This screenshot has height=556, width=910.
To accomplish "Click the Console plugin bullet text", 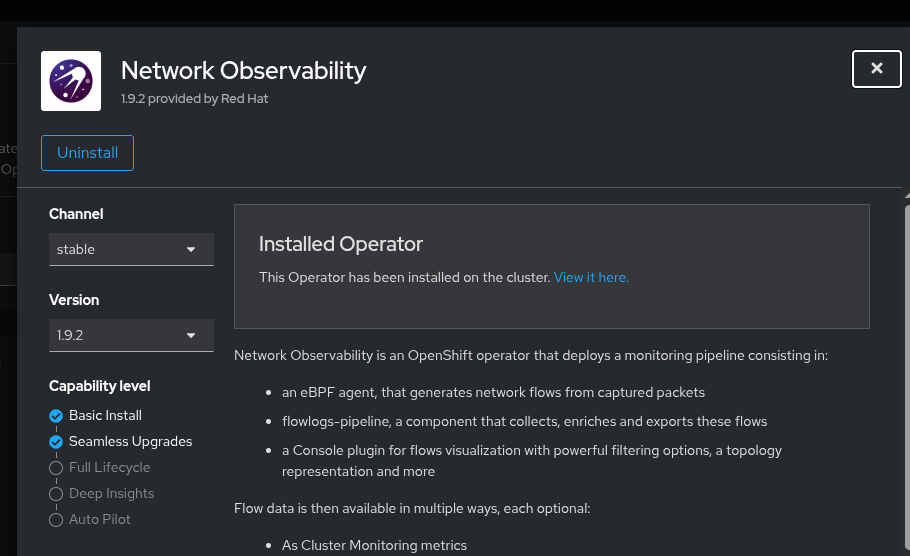I will pyautogui.click(x=531, y=451).
